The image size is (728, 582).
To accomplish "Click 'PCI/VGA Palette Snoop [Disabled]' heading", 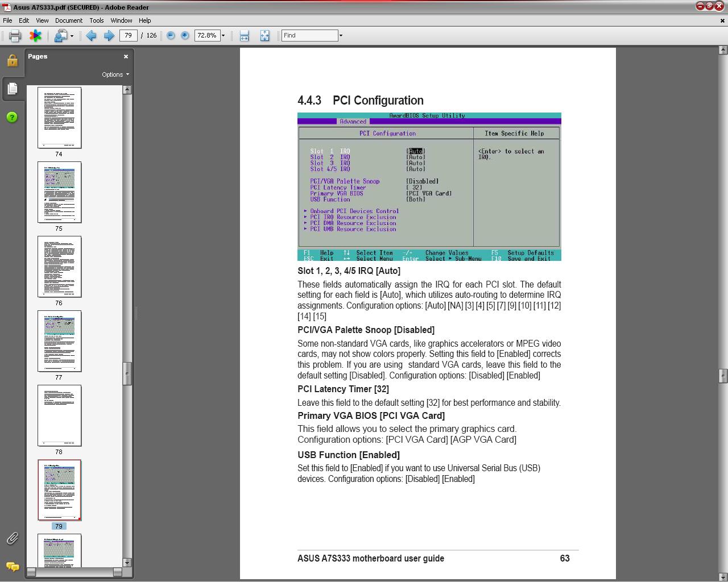I will [x=366, y=330].
